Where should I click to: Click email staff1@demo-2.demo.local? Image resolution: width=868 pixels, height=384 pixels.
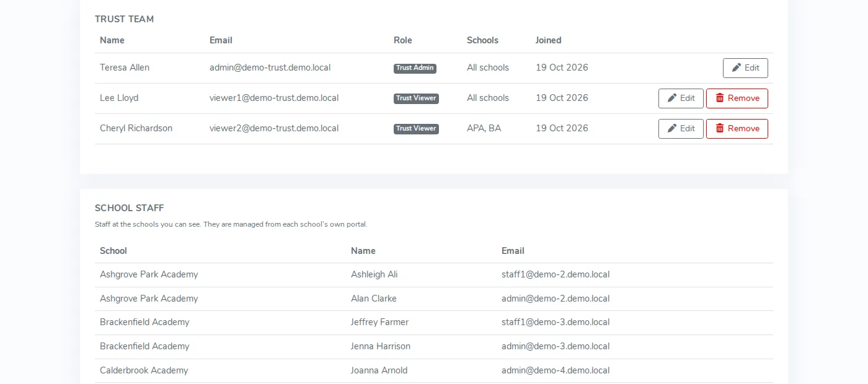(556, 274)
